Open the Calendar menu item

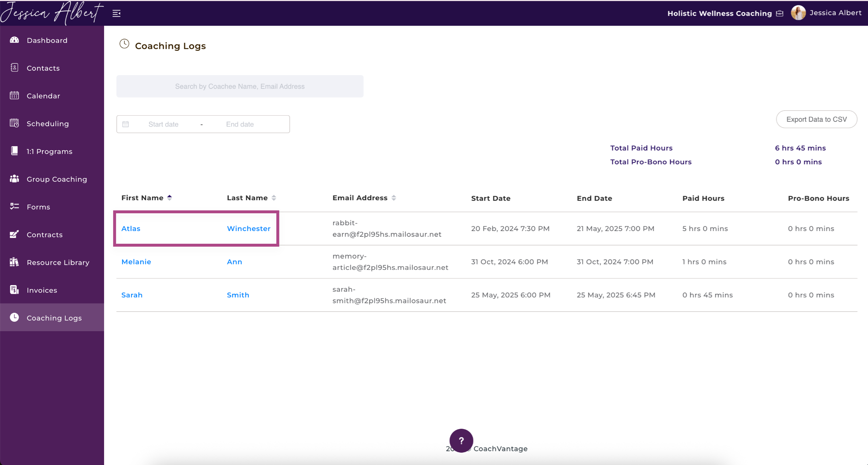pyautogui.click(x=44, y=96)
